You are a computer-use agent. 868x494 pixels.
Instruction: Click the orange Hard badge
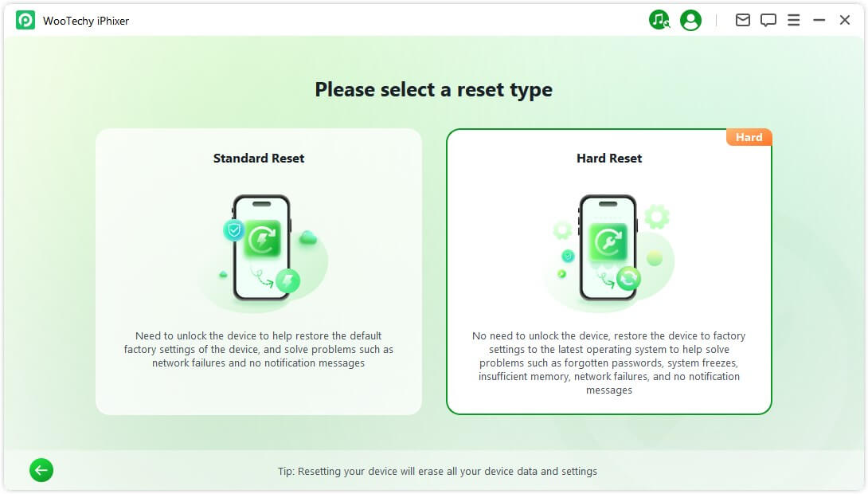(x=749, y=138)
